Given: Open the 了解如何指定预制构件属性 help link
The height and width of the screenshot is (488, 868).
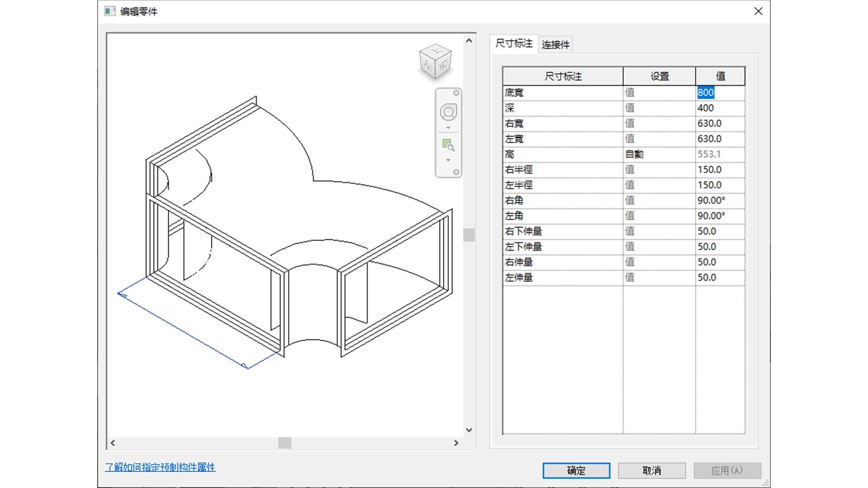Looking at the screenshot, I should click(160, 467).
